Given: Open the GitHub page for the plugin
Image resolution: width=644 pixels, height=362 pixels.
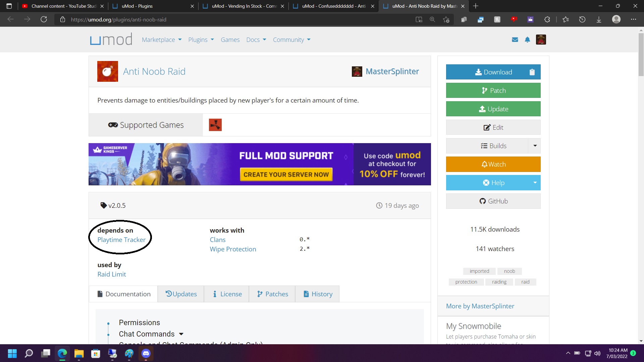Looking at the screenshot, I should (x=493, y=201).
